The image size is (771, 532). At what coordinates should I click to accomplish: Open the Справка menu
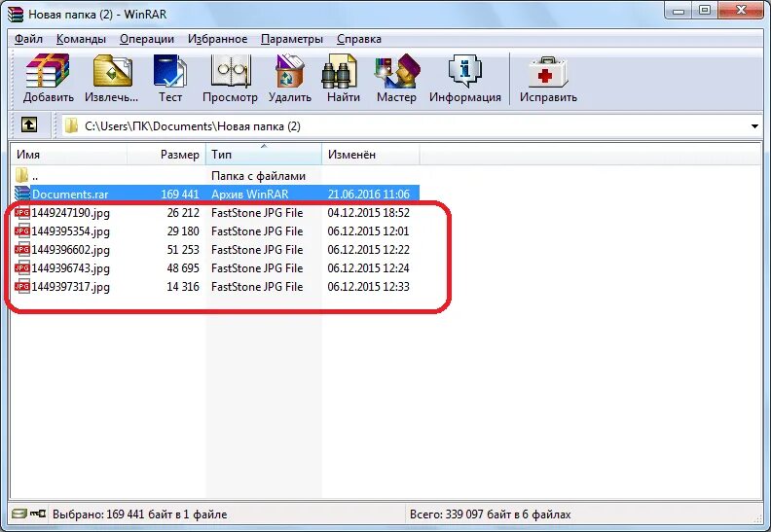tap(359, 39)
